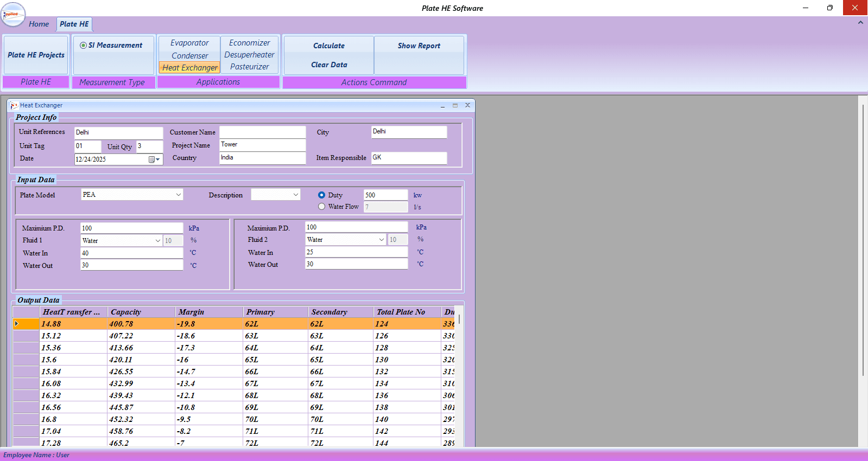Click the Unit References field
Viewport: 868px width, 461px height.
click(x=118, y=132)
